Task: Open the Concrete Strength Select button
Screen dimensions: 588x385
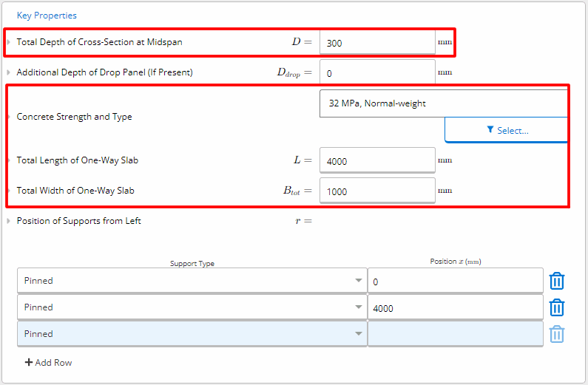Action: click(506, 130)
